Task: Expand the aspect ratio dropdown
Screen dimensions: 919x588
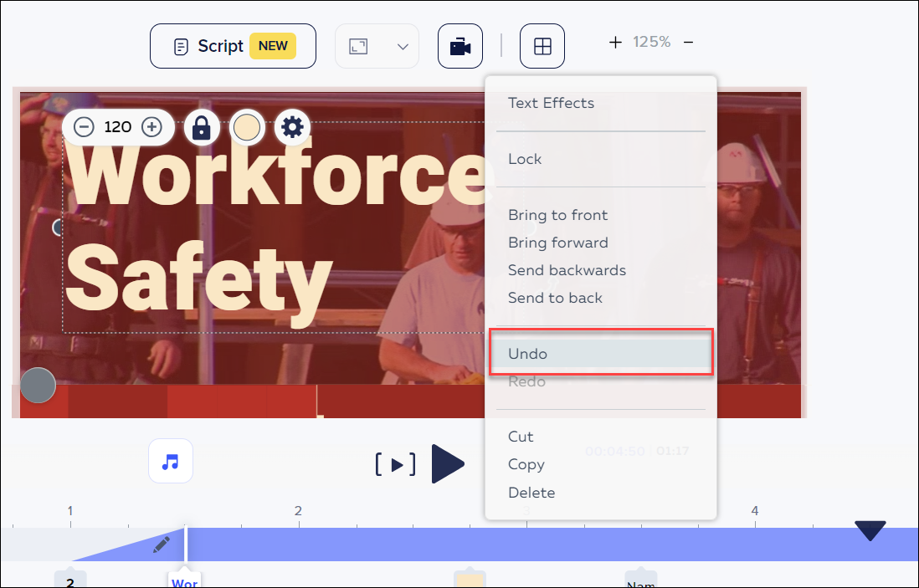Action: 403,47
